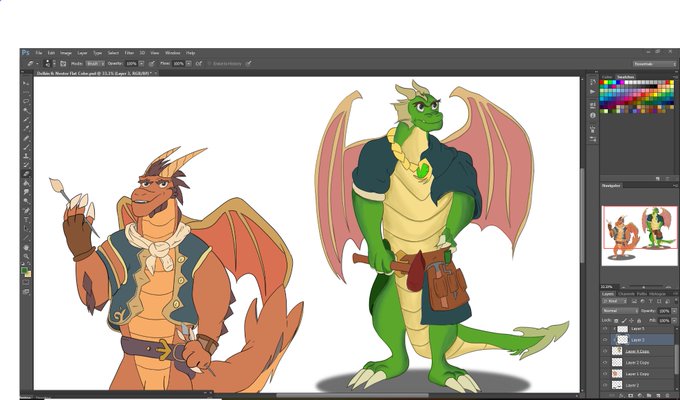Hide Layer 4 Copy via eye icon
Viewport: 680px width, 400px height.
[x=605, y=351]
